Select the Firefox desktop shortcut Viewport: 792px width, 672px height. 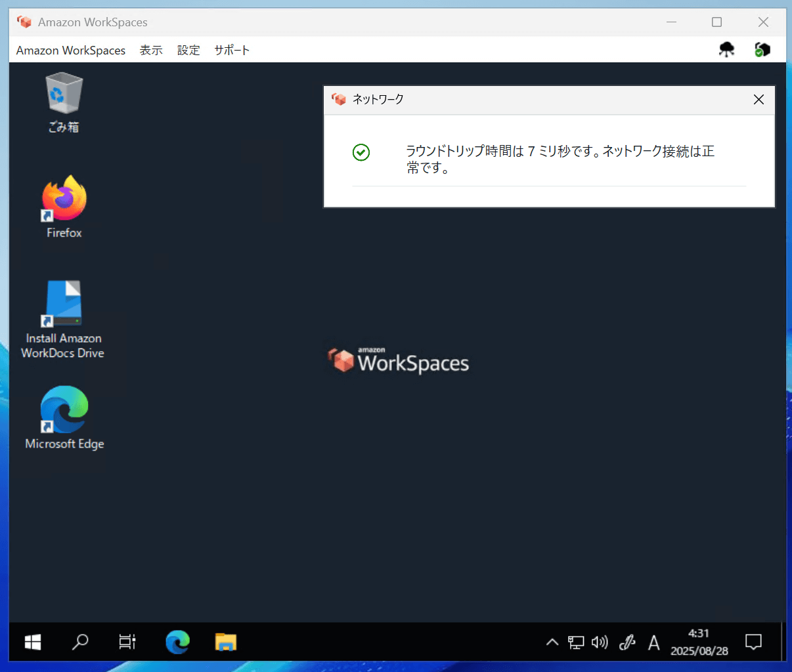[x=64, y=207]
